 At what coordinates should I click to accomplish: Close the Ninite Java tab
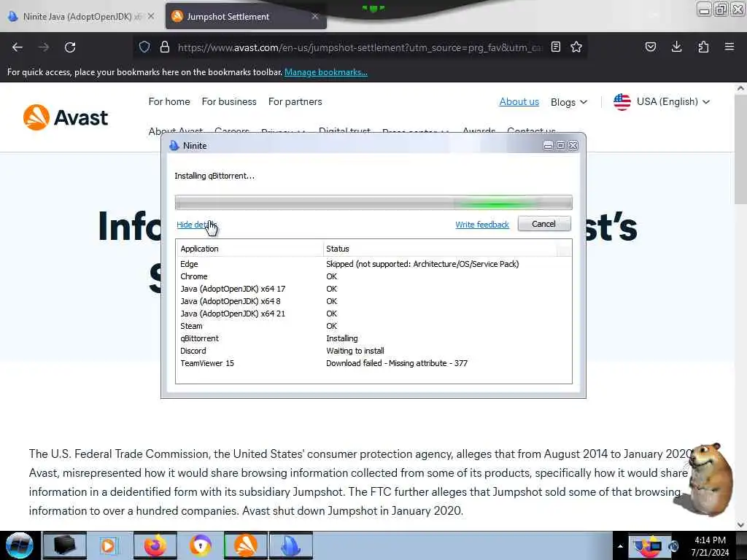(x=151, y=16)
